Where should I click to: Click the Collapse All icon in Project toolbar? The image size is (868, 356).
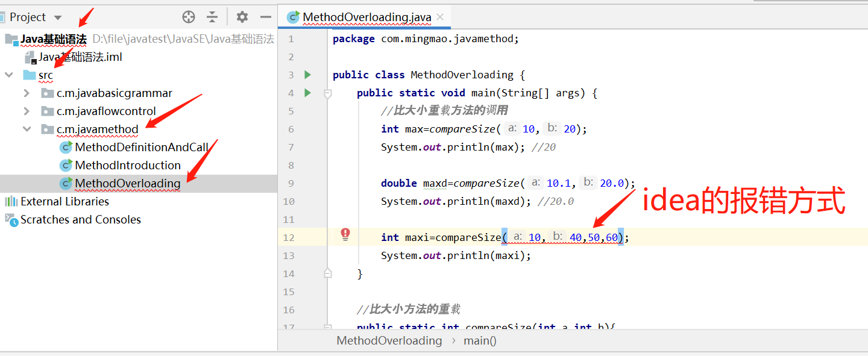(x=212, y=17)
